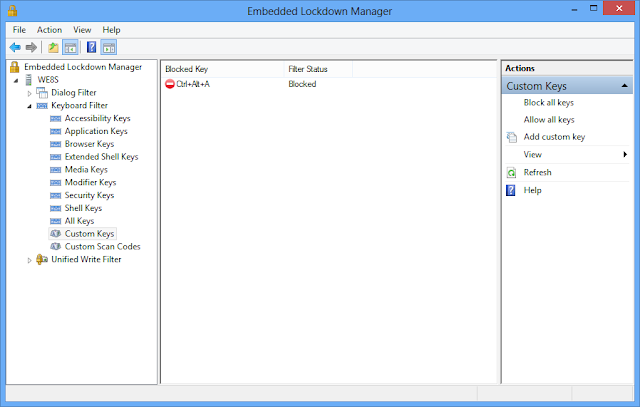Collapse the Custom Keys actions section arrow
Image resolution: width=640 pixels, height=407 pixels.
click(624, 86)
